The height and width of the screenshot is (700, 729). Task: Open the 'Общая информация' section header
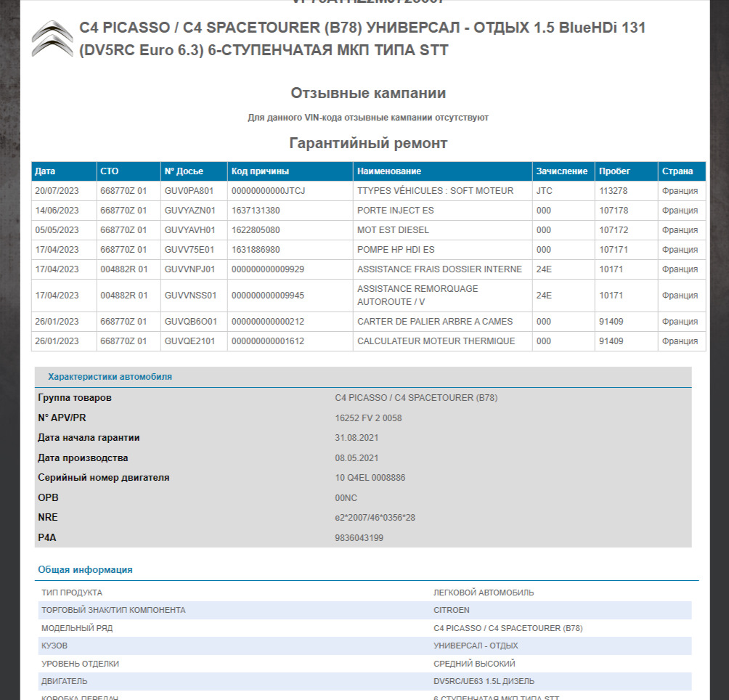coord(85,570)
